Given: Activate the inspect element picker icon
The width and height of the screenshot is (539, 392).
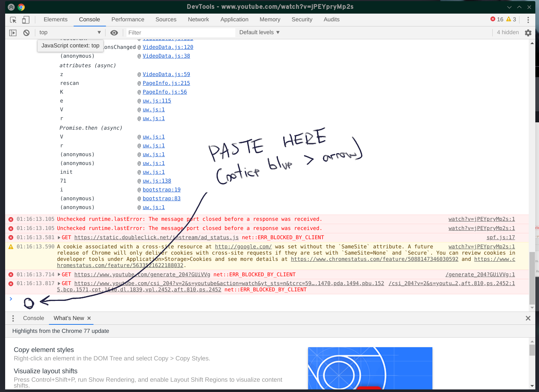Looking at the screenshot, I should [x=13, y=20].
